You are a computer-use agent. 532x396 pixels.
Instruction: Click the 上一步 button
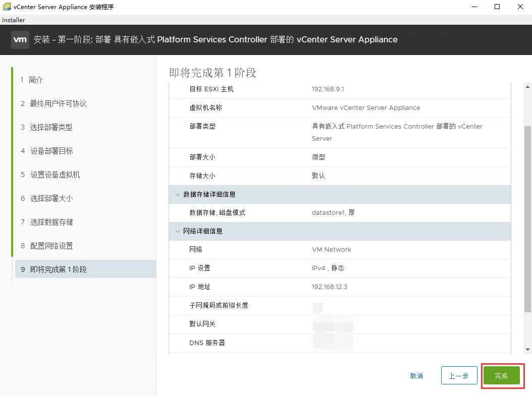click(459, 375)
